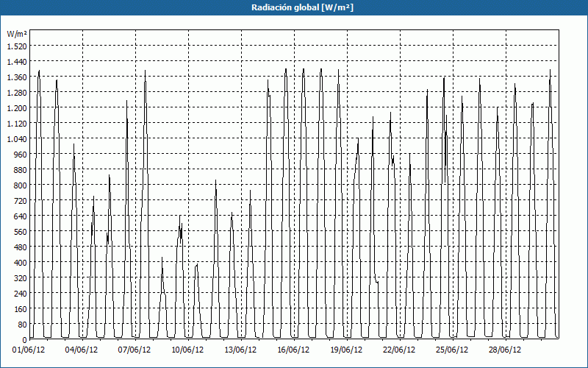
Task: Click the 1.200 y-axis label
Action: 17,107
